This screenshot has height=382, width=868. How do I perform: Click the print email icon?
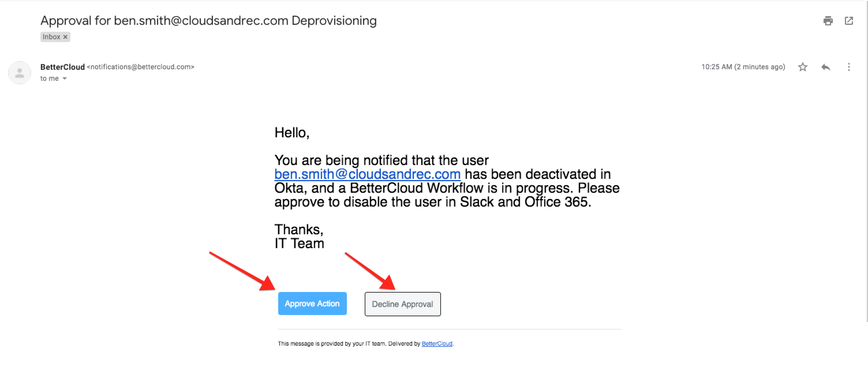point(828,20)
